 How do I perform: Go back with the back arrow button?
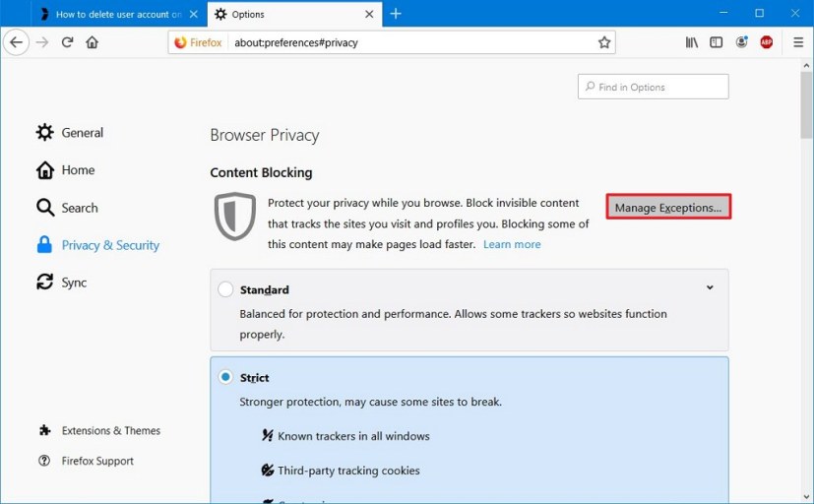tap(17, 42)
